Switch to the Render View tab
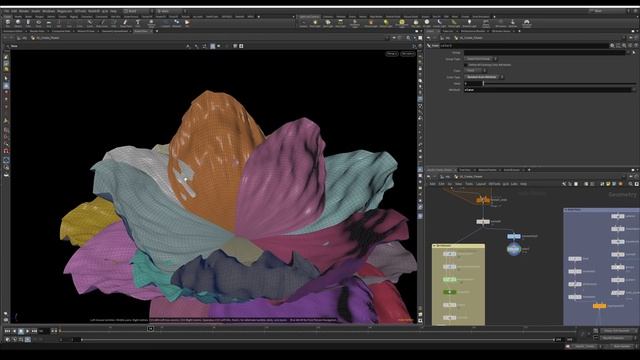This screenshot has width=640, height=360. (37, 31)
